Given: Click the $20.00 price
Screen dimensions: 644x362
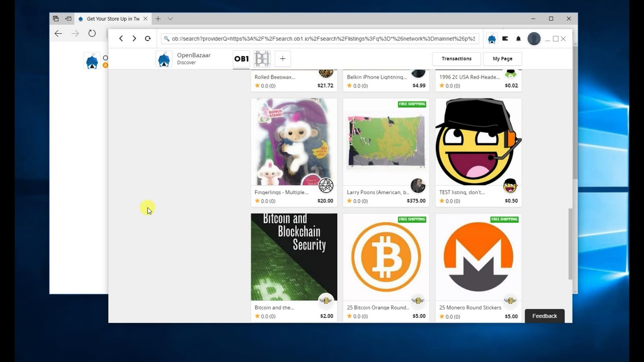Looking at the screenshot, I should click(x=325, y=201).
